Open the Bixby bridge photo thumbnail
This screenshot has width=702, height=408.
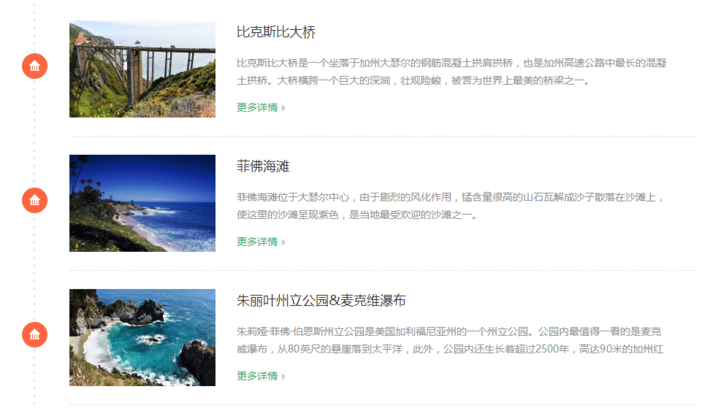pyautogui.click(x=142, y=69)
